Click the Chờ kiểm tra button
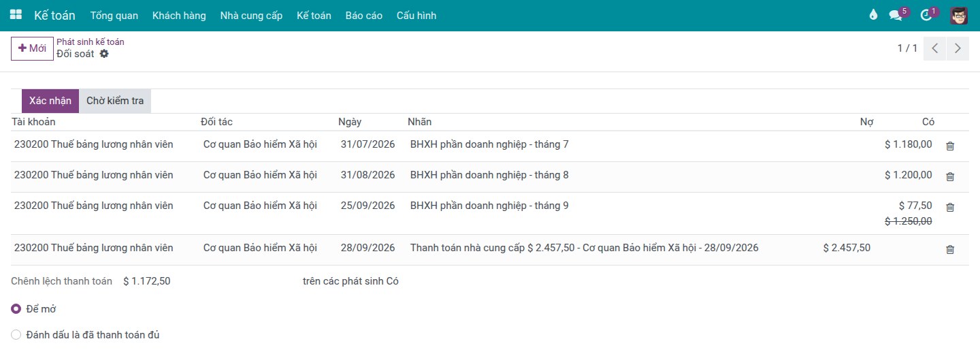The width and height of the screenshot is (980, 354). (x=115, y=101)
